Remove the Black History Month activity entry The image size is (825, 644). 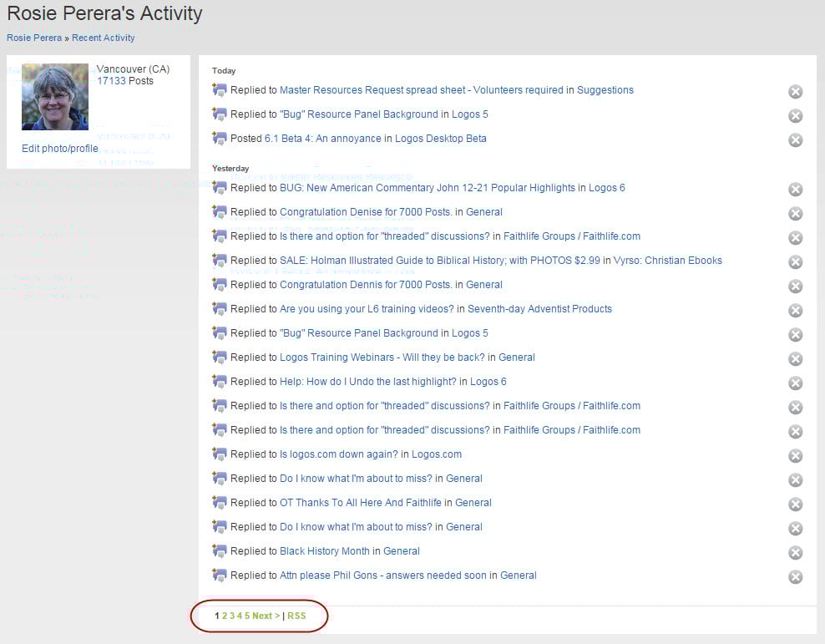point(795,552)
